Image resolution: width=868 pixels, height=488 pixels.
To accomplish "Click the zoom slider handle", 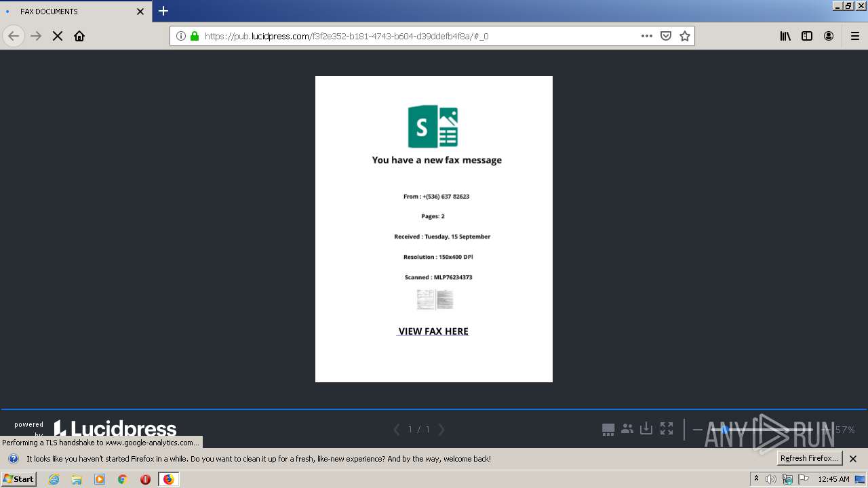I will coord(724,430).
